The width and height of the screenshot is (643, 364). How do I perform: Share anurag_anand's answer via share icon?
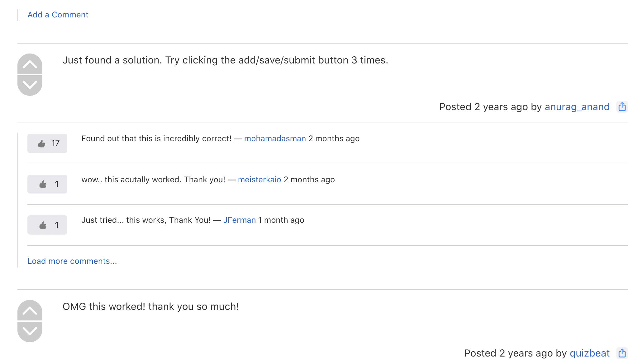pos(622,107)
